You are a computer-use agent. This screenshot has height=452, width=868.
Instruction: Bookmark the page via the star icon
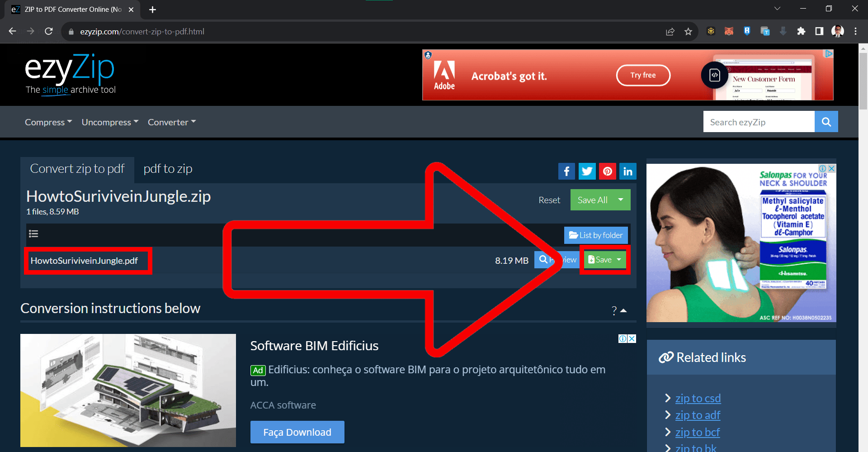(x=689, y=31)
